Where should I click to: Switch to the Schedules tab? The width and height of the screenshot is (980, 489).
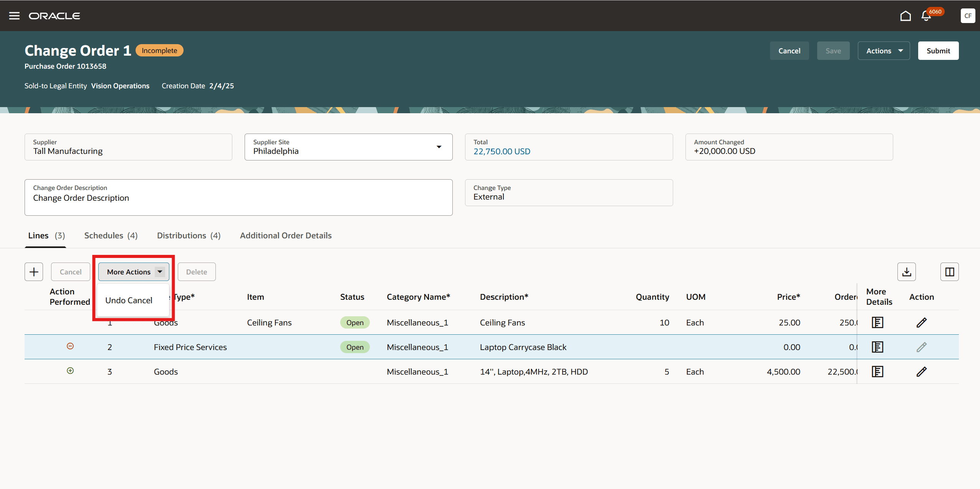point(111,235)
